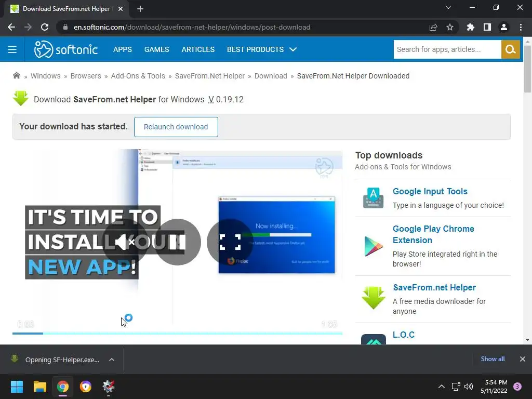The height and width of the screenshot is (399, 532).
Task: Pause the install video
Action: pyautogui.click(x=178, y=242)
